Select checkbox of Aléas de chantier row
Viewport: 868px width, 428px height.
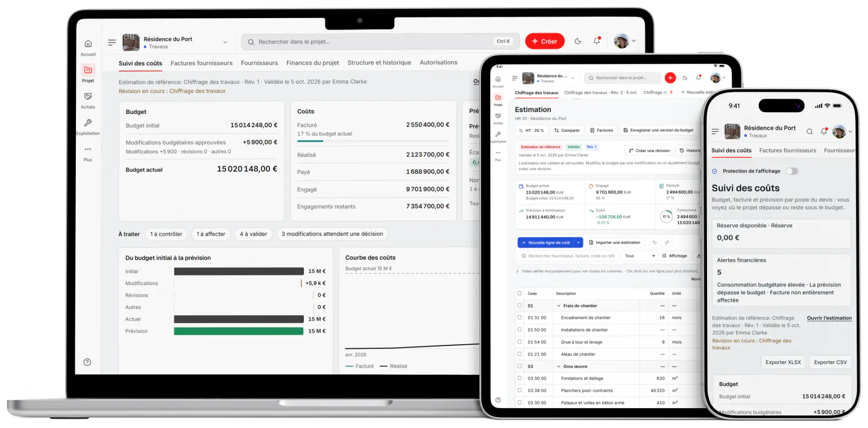[x=520, y=354]
